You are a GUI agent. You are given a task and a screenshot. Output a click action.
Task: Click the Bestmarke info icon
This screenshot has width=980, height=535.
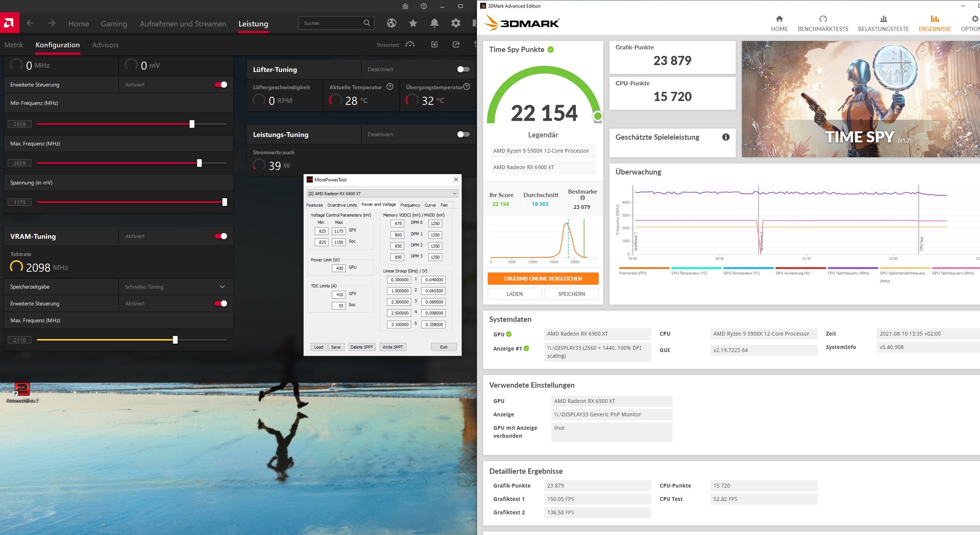click(x=582, y=198)
